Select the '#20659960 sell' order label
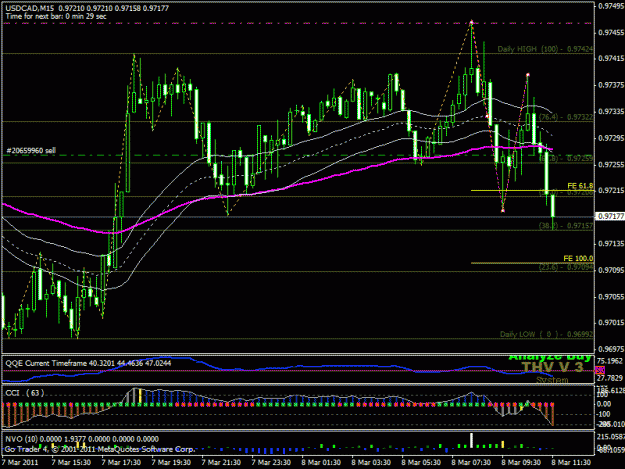Viewport: 625px width, 469px height. pyautogui.click(x=31, y=151)
